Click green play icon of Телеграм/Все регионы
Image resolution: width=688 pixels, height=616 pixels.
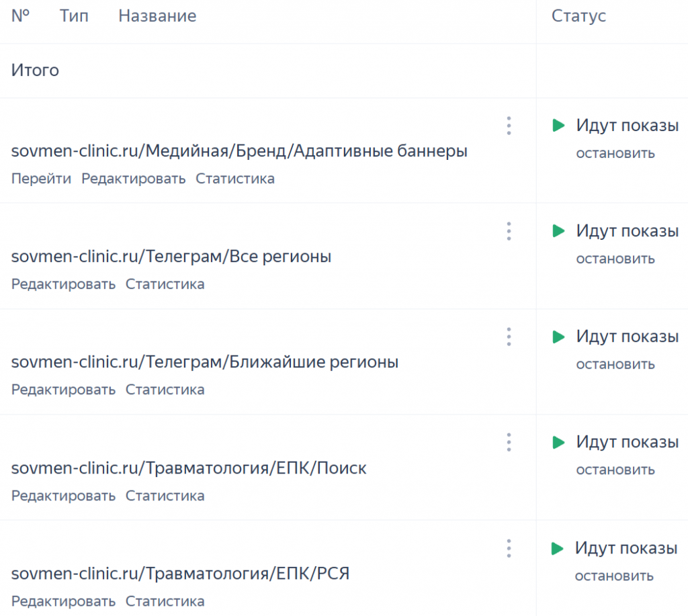tap(558, 231)
